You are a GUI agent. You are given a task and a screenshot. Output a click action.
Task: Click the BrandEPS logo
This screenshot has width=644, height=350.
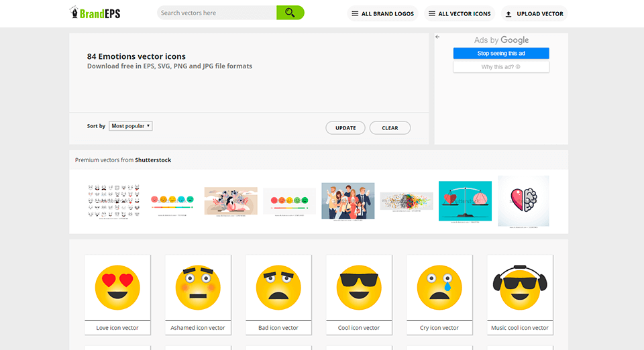95,13
